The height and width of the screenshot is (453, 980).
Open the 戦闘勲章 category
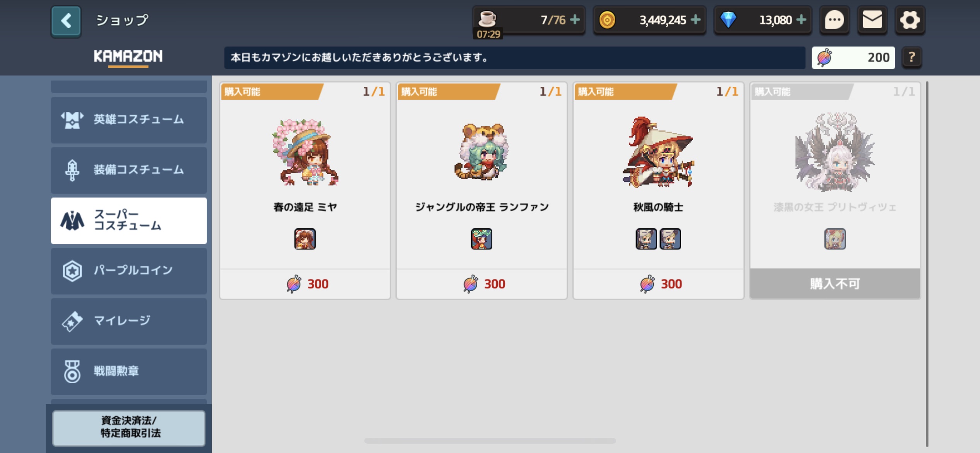click(128, 371)
